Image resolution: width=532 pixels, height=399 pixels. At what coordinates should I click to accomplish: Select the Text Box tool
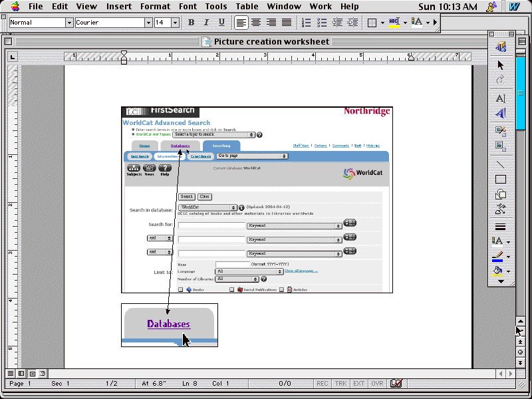point(501,98)
